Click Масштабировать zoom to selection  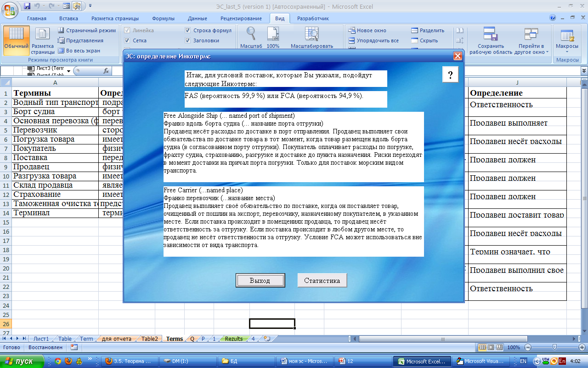[x=312, y=38]
